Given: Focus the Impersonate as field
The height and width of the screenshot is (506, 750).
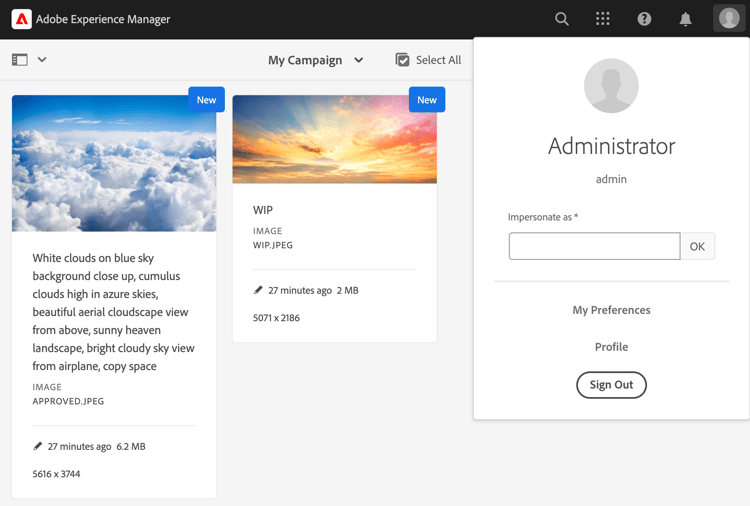Looking at the screenshot, I should coord(595,246).
